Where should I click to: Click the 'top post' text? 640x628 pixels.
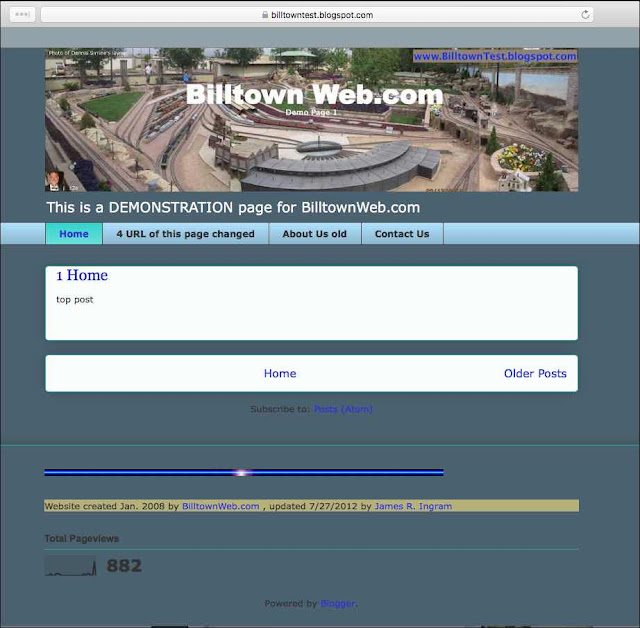tap(75, 300)
